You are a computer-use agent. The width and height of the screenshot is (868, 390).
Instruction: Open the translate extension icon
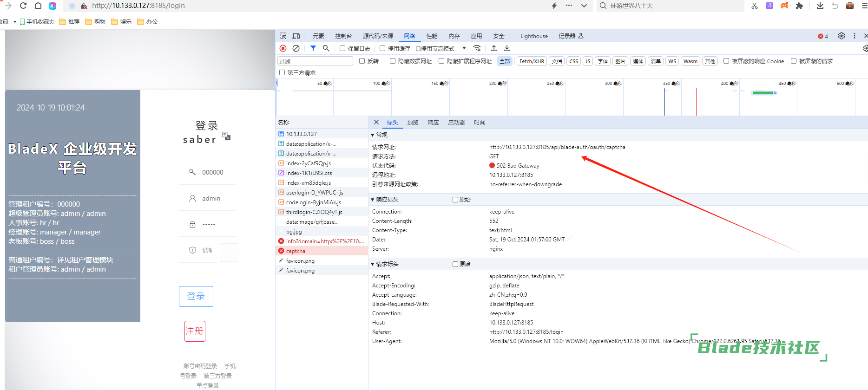point(769,6)
